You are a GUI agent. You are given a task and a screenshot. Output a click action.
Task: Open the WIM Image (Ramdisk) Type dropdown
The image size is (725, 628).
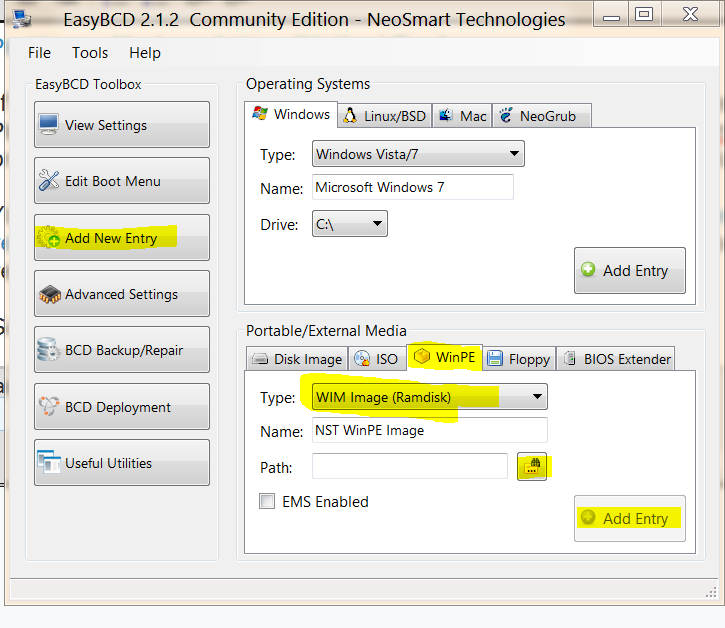click(430, 396)
